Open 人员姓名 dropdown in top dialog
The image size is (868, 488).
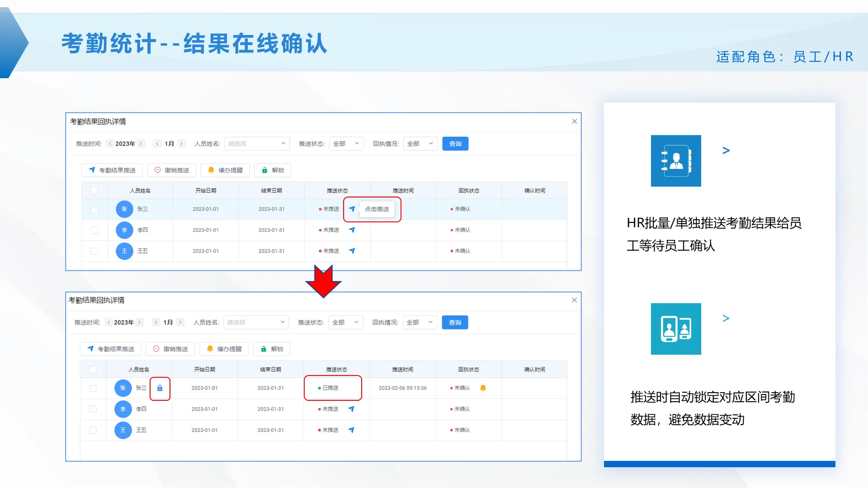(257, 144)
